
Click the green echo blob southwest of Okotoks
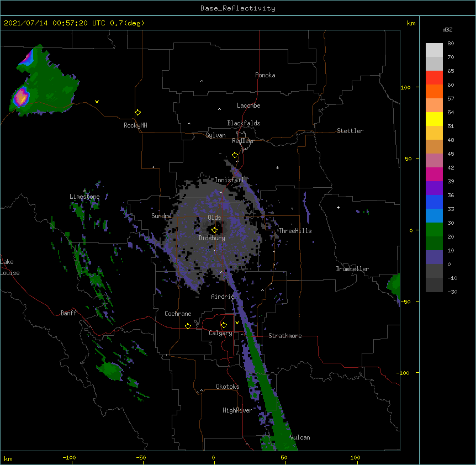(x=110, y=371)
